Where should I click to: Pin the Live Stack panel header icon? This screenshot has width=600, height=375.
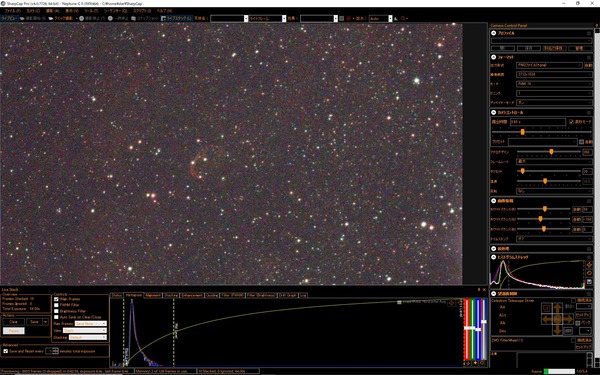click(479, 290)
